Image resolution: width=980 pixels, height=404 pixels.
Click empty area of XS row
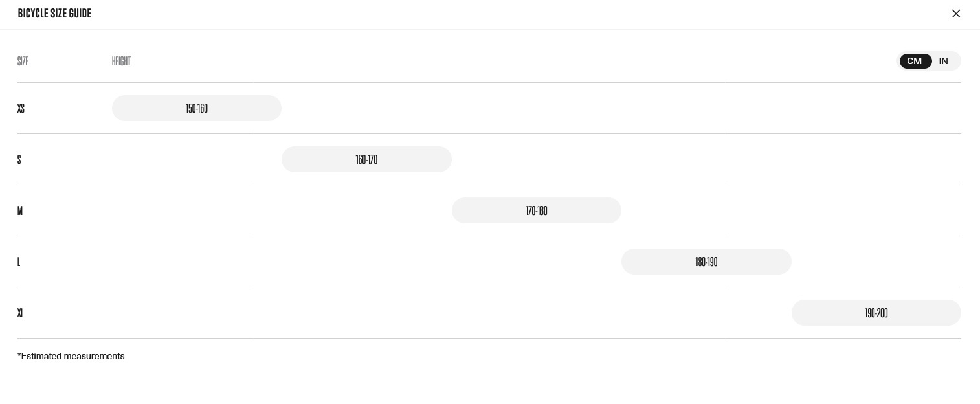621,108
